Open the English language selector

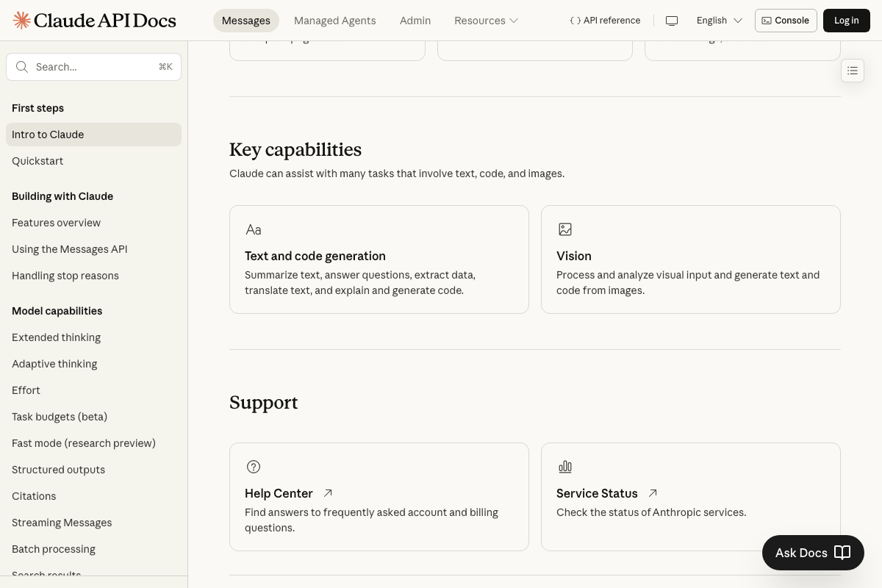pyautogui.click(x=719, y=21)
